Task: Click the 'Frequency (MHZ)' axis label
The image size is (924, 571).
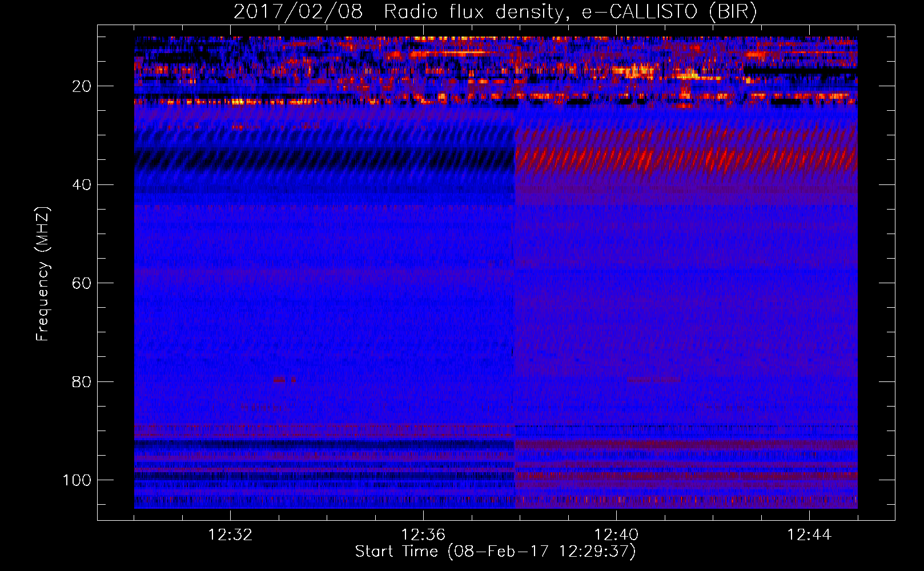Action: pyautogui.click(x=43, y=274)
